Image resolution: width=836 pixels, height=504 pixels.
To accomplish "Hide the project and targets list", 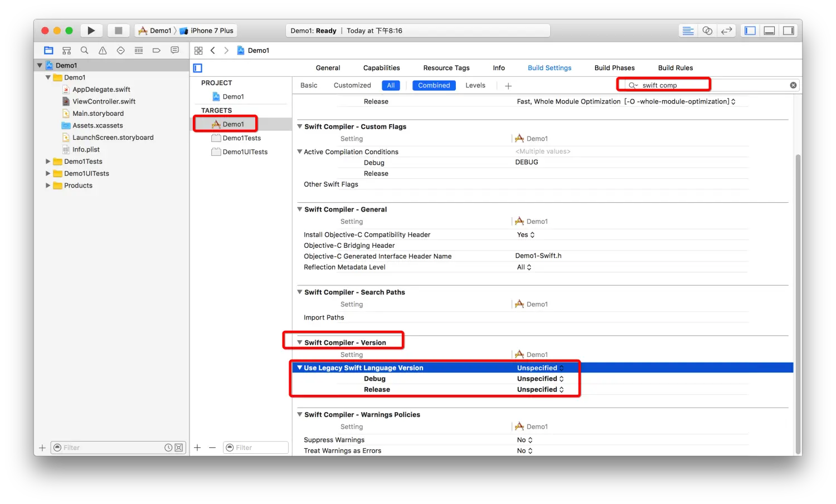I will tap(198, 68).
